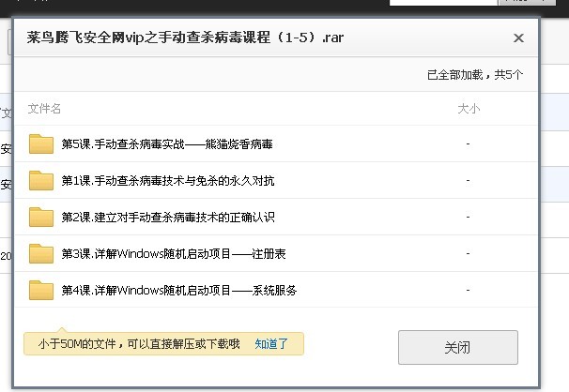This screenshot has width=569, height=392.
Task: Click size dash of 第4课 row
Action: tap(469, 290)
